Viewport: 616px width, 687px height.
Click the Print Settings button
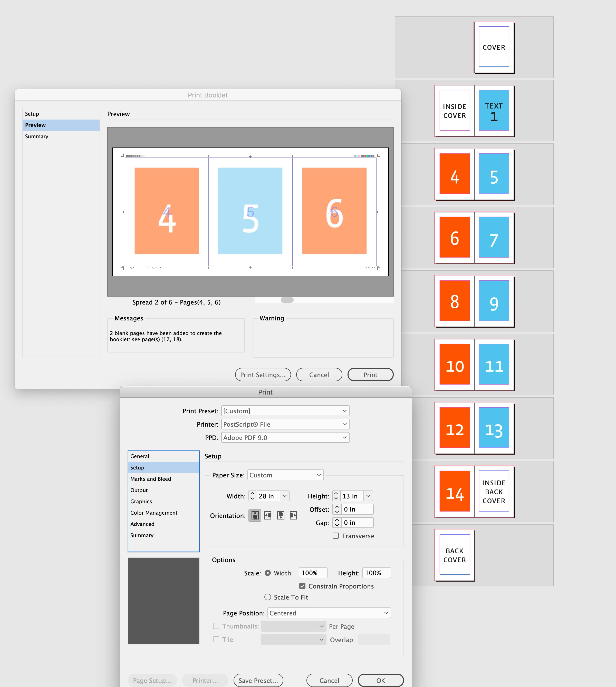(263, 375)
